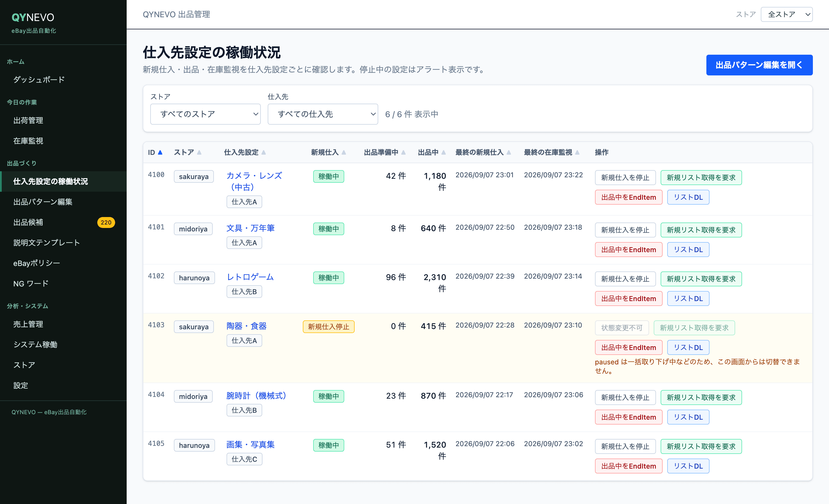Open the 全ストア dropdown in header
Viewport: 829px width, 504px height.
pos(786,14)
